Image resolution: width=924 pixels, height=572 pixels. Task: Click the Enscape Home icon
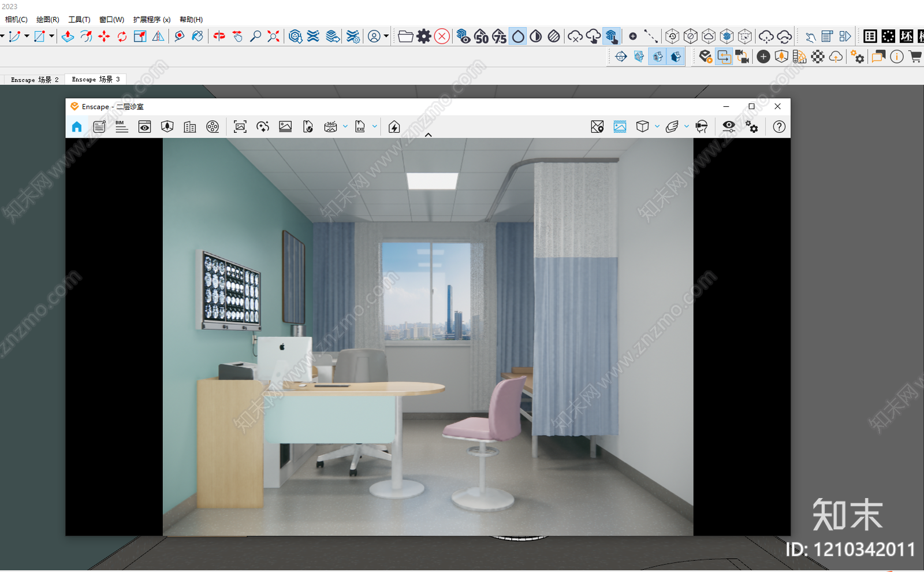coord(77,127)
